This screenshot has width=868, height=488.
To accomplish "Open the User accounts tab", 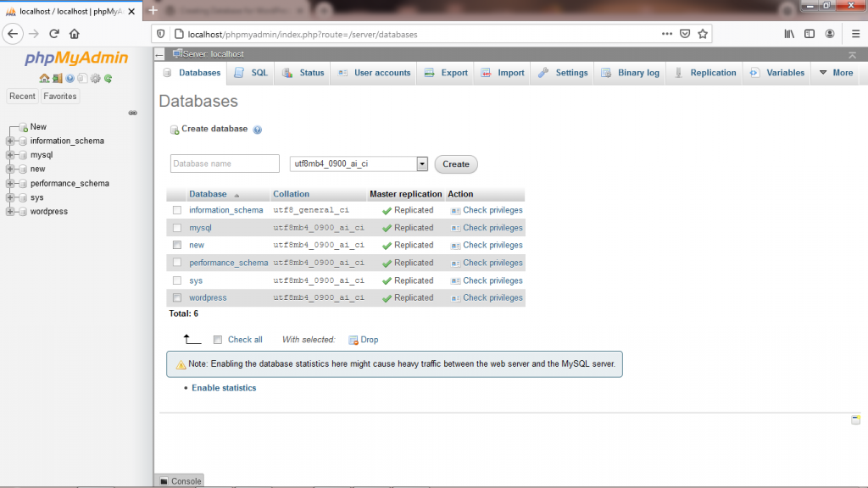I will point(374,73).
